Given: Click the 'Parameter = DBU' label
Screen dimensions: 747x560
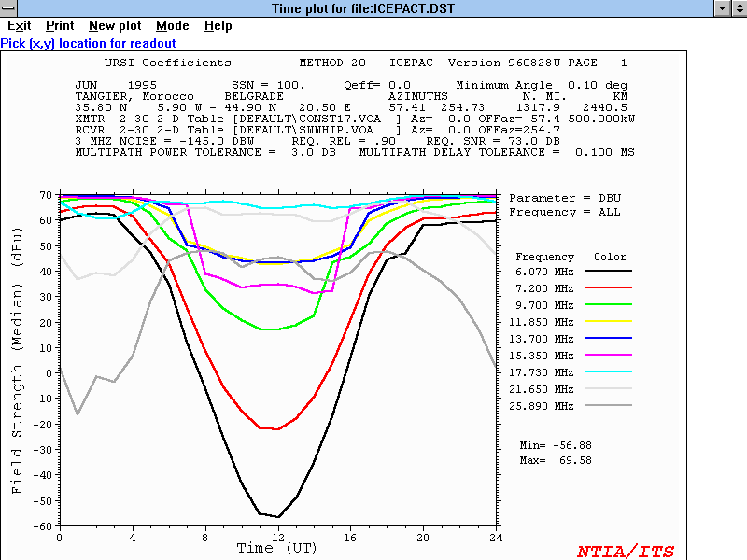Looking at the screenshot, I should point(564,198).
